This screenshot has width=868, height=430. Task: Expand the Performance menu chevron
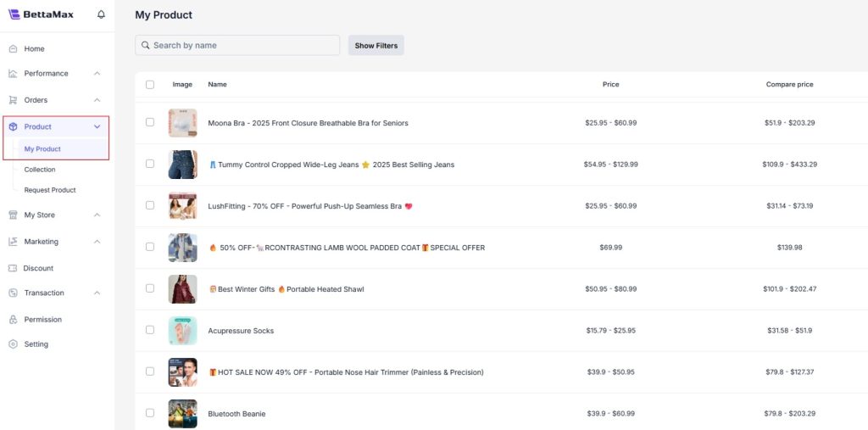(x=97, y=74)
